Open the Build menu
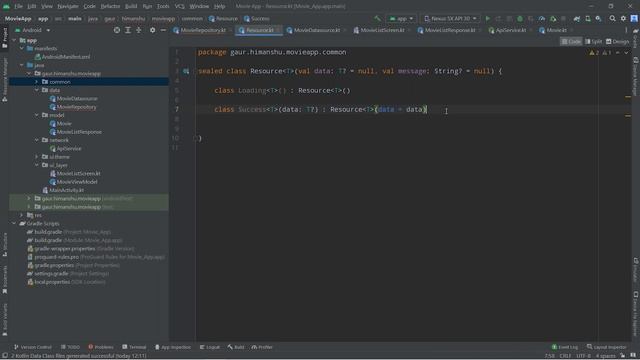 point(131,6)
